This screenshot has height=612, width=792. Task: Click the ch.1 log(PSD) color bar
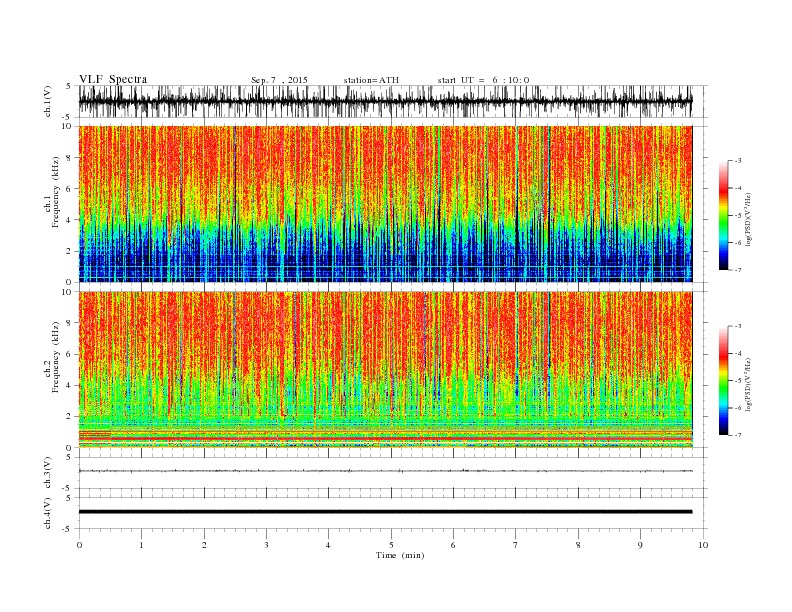(x=723, y=216)
